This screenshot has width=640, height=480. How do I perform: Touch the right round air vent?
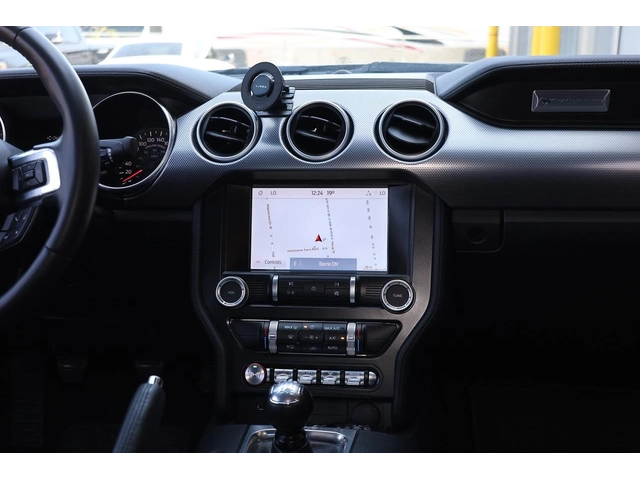pyautogui.click(x=411, y=131)
